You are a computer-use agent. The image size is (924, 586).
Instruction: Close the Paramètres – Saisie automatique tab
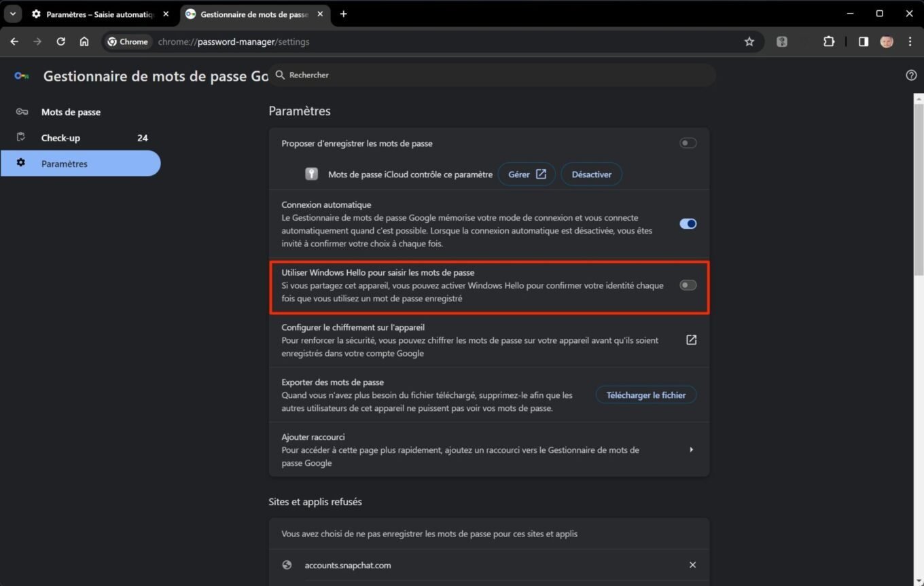pos(166,14)
